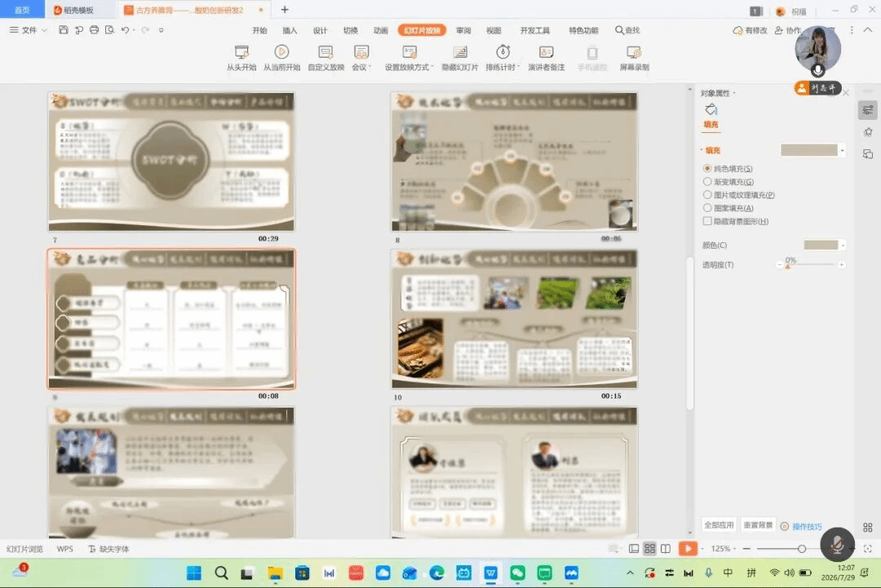Screen dimensions: 881x588
Task: Go to the 首页 home tab
Action: click(x=22, y=10)
